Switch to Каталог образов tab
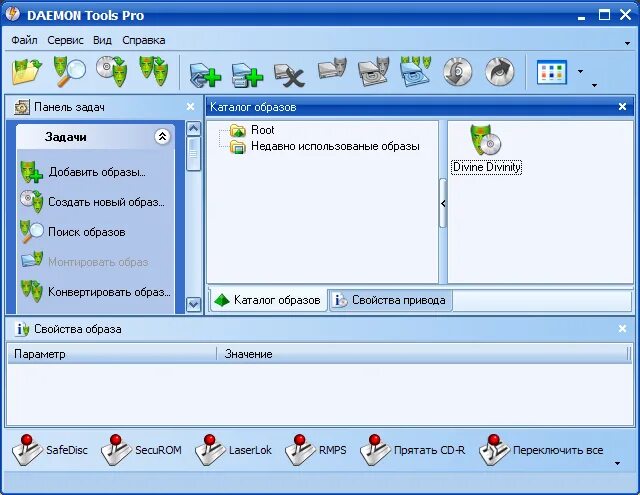The width and height of the screenshot is (640, 495). click(269, 300)
